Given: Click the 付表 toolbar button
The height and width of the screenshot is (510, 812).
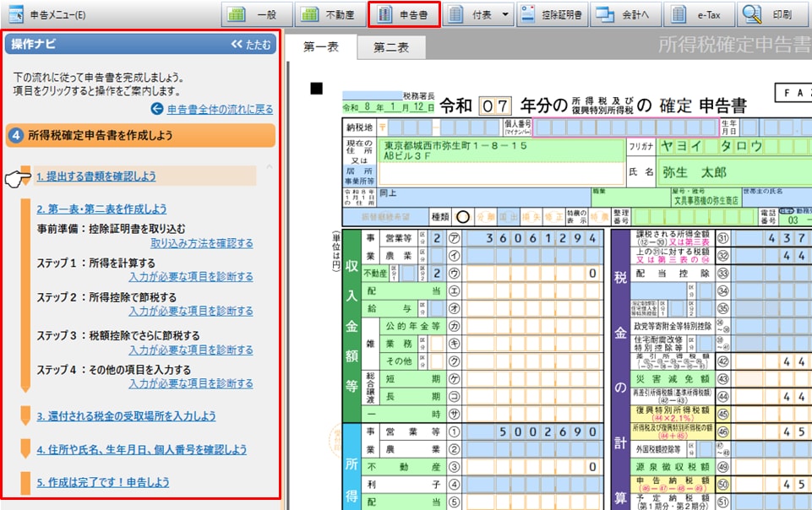Looking at the screenshot, I should (x=471, y=14).
